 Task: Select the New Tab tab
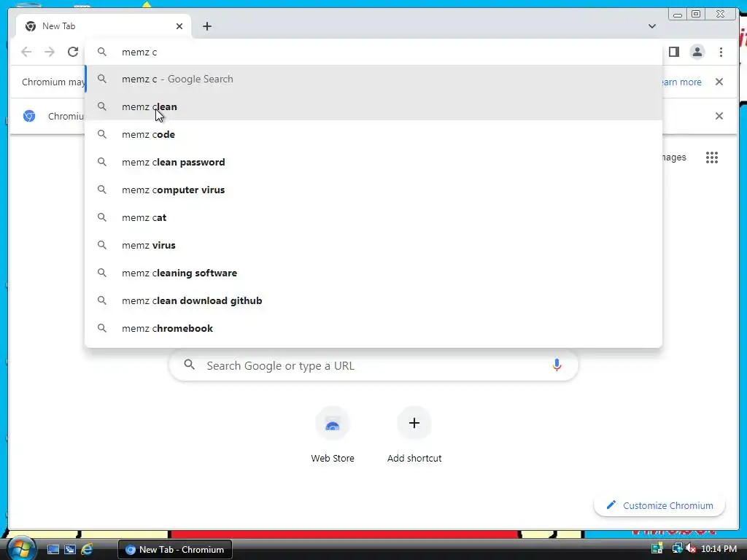click(x=104, y=26)
